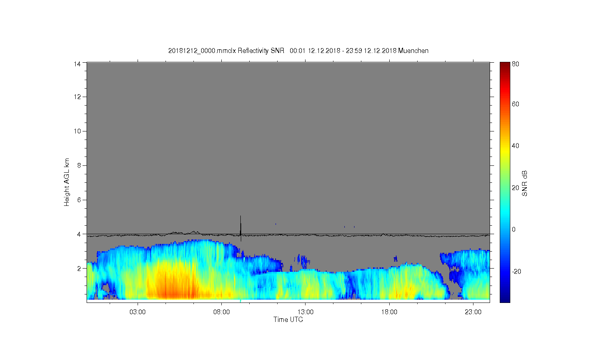Click the black vertical spike near 09:00
The width and height of the screenshot is (607, 364).
pyautogui.click(x=241, y=229)
